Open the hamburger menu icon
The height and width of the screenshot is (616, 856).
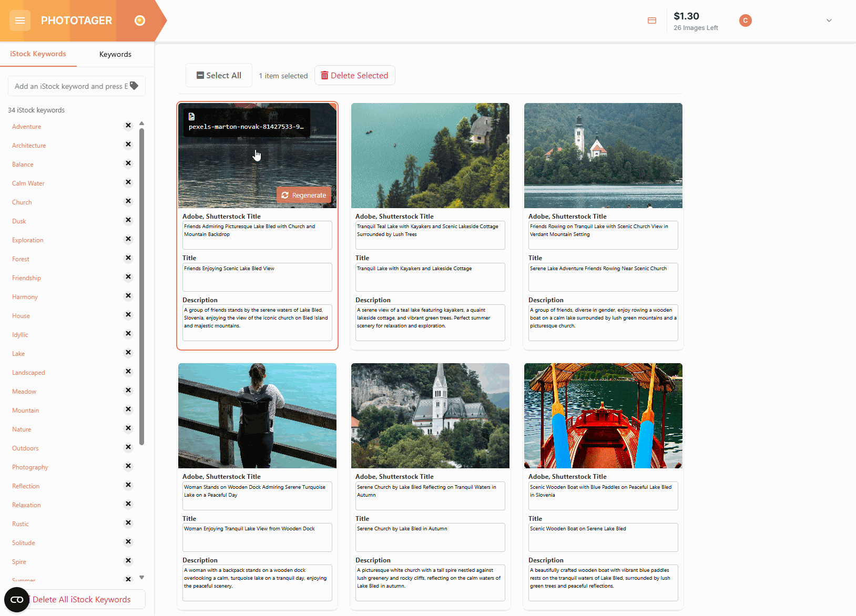click(x=20, y=20)
